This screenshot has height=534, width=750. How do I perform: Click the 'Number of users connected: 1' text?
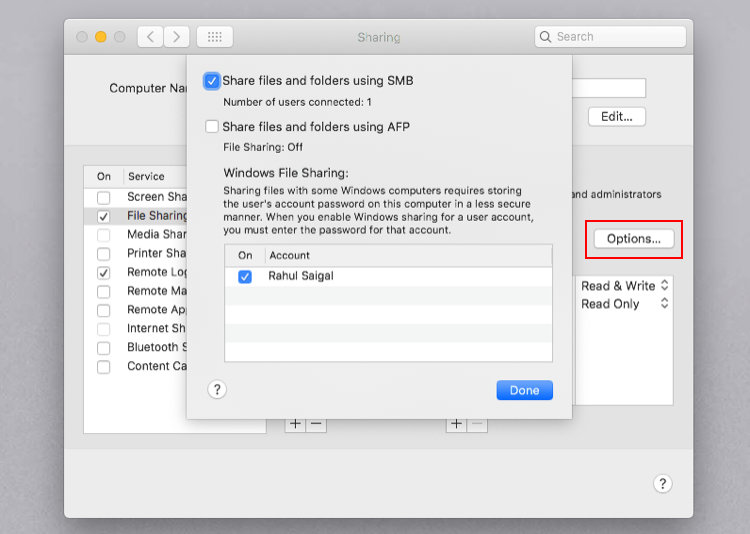pos(297,102)
